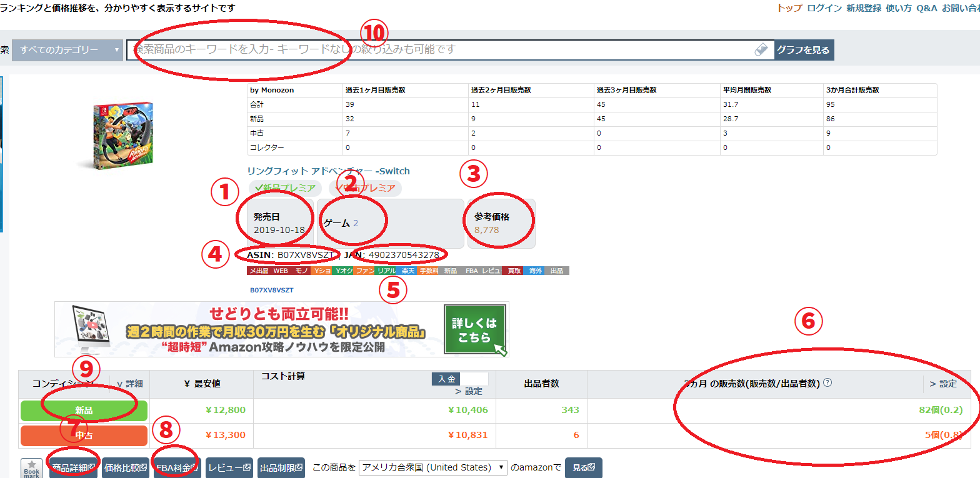This screenshot has height=478, width=980.
Task: Click the gray 新品 tag in tag strip
Action: [450, 271]
